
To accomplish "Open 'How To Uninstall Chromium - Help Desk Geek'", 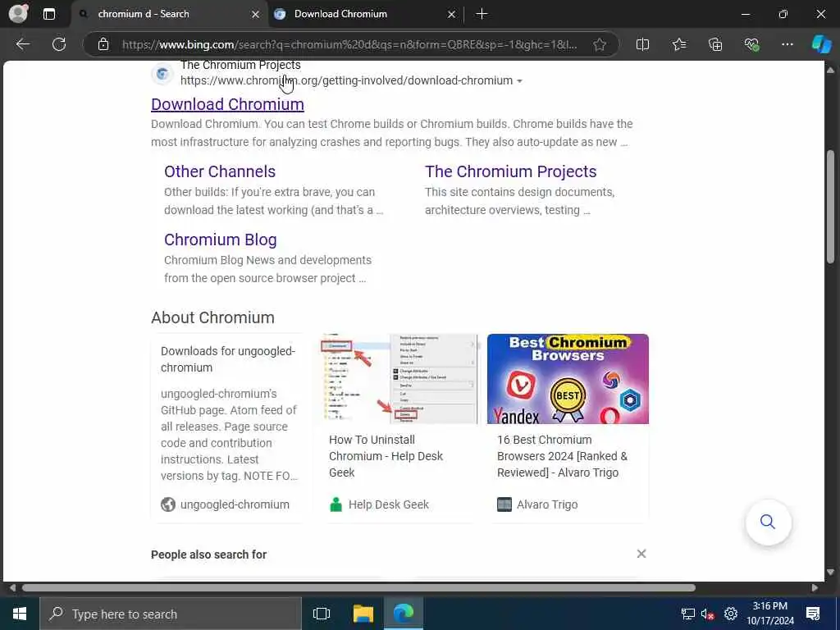I will point(386,456).
